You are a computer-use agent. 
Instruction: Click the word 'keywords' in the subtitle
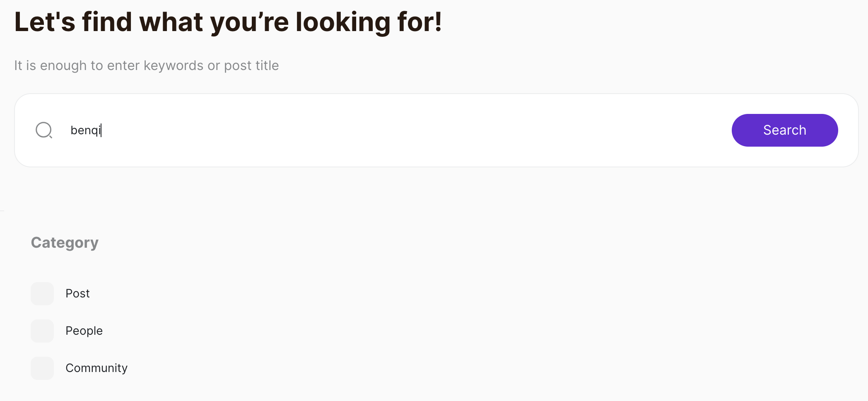coord(174,65)
